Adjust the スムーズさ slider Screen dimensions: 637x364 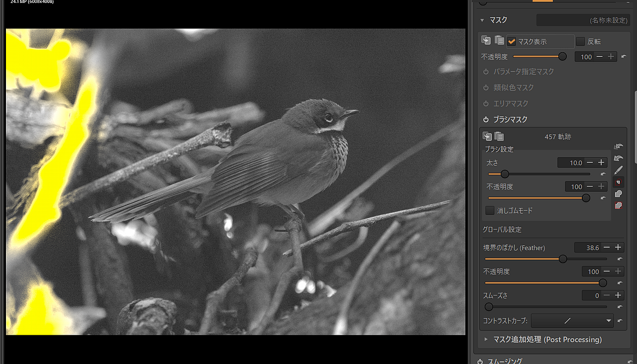[546, 307]
